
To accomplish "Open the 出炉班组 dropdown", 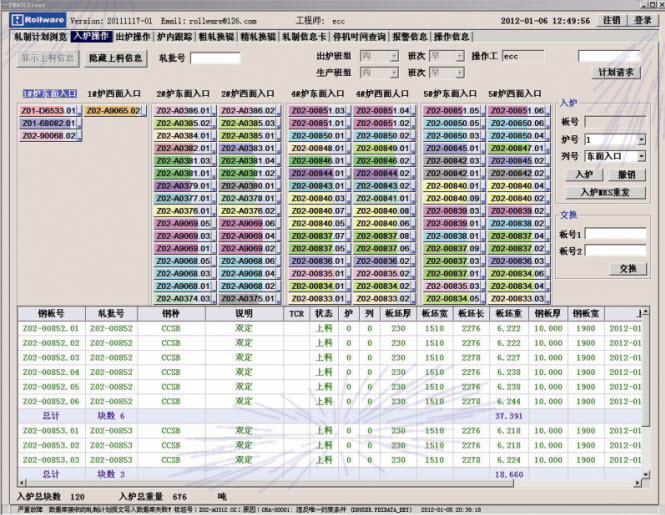I will (x=379, y=57).
